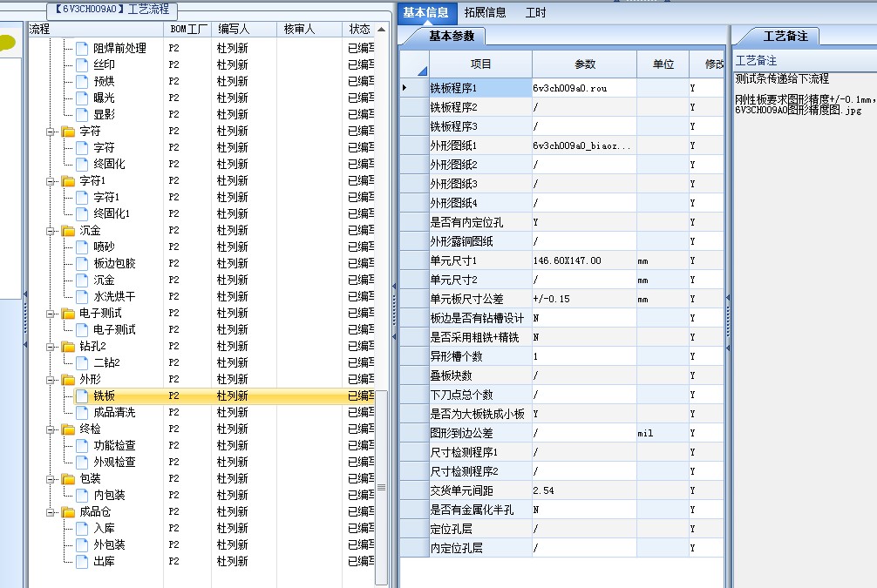The height and width of the screenshot is (588, 877).
Task: Click the select-all corner cell of parameter grid
Action: [414, 64]
